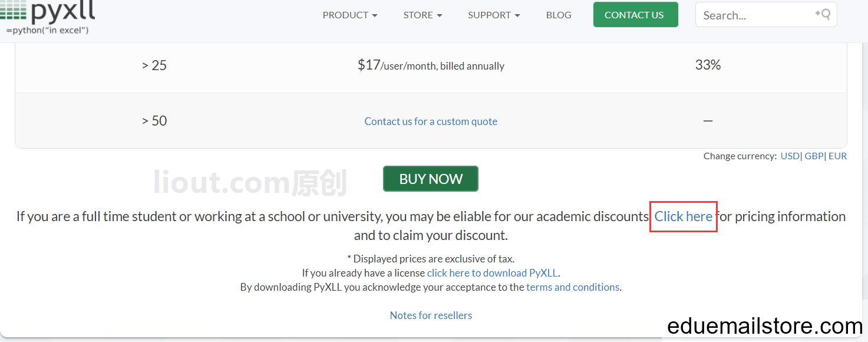Open click here to download PyXLL link

pyautogui.click(x=492, y=273)
